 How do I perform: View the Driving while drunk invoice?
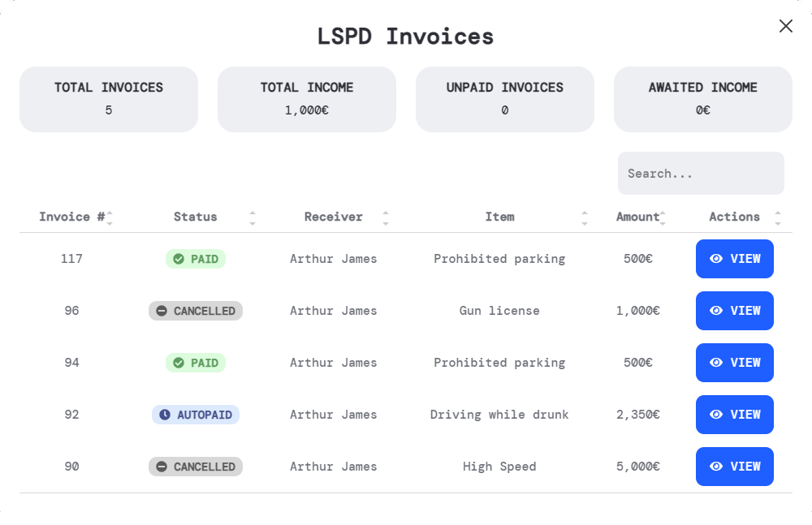point(734,415)
